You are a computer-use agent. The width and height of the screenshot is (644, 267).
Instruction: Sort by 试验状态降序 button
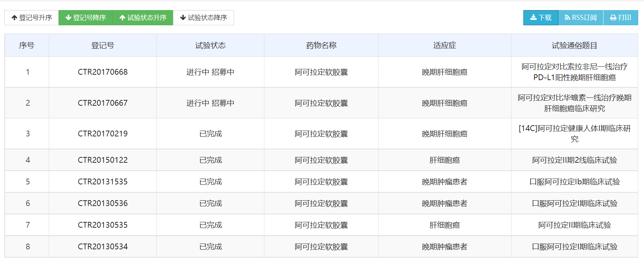[203, 18]
